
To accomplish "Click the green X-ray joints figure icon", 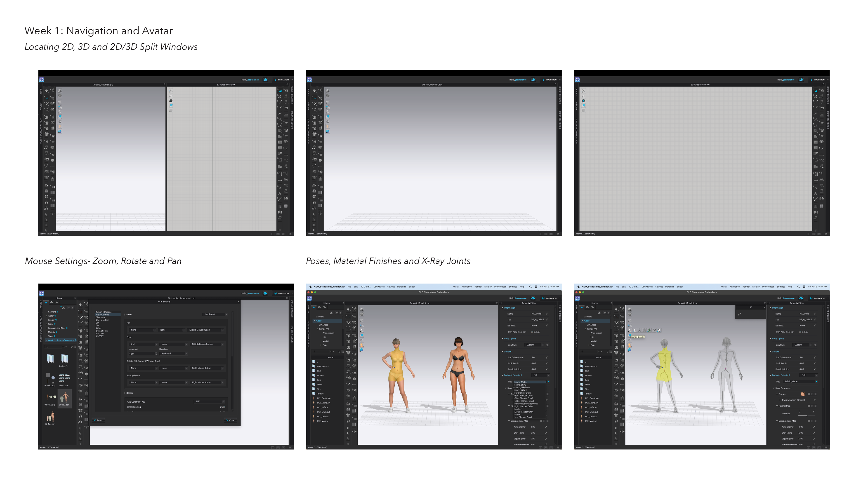I will click(649, 330).
